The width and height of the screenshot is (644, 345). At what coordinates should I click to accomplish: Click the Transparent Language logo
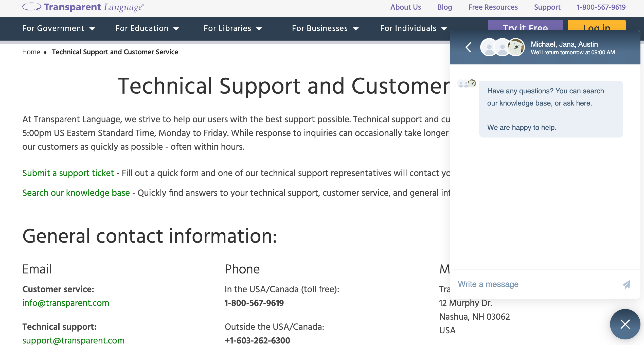pyautogui.click(x=83, y=7)
